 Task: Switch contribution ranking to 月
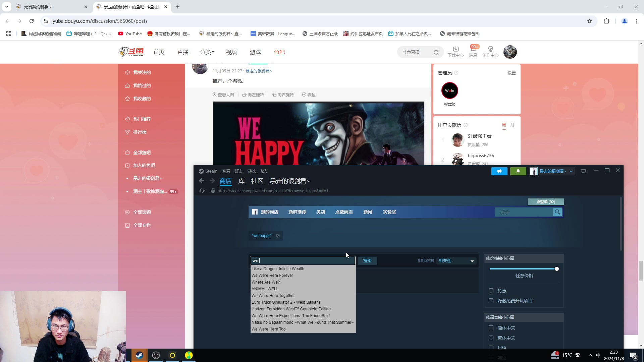coord(512,125)
